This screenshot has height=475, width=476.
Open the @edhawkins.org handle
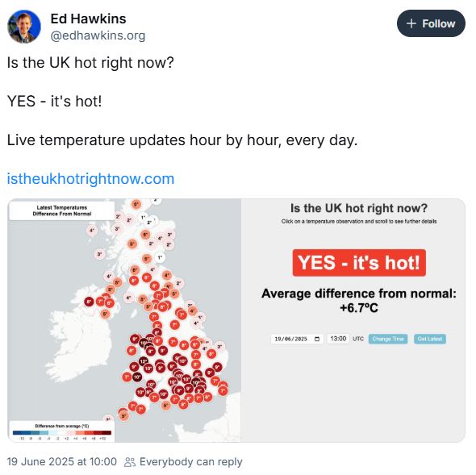98,35
